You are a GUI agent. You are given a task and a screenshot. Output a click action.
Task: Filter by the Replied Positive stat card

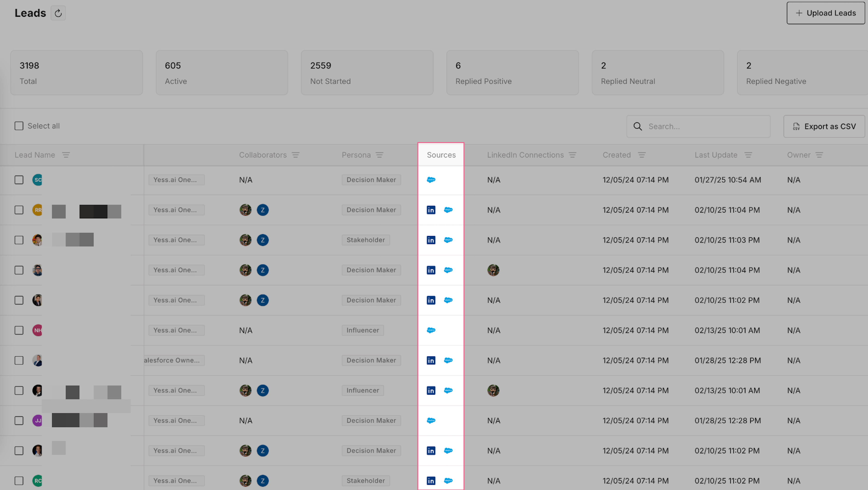(512, 73)
